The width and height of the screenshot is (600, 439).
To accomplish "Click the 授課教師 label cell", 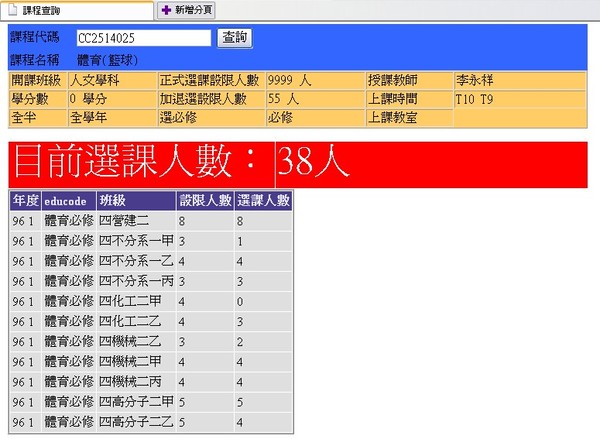I will pyautogui.click(x=409, y=80).
